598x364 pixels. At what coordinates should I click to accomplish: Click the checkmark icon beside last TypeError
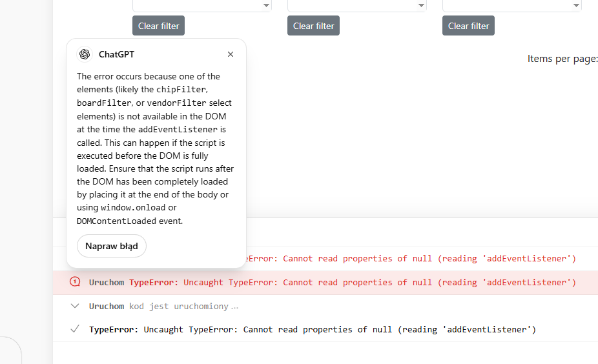coord(75,329)
